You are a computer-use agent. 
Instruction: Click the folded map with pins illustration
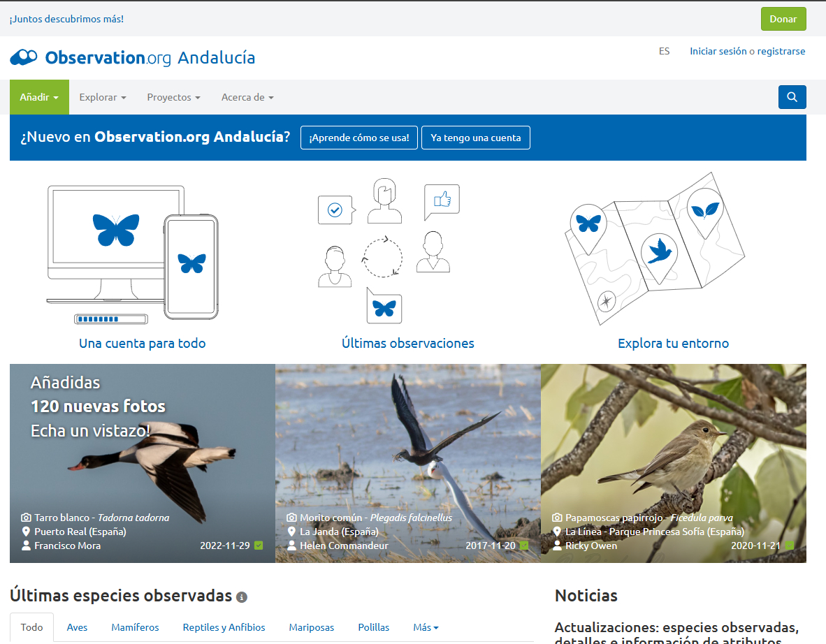pos(653,248)
